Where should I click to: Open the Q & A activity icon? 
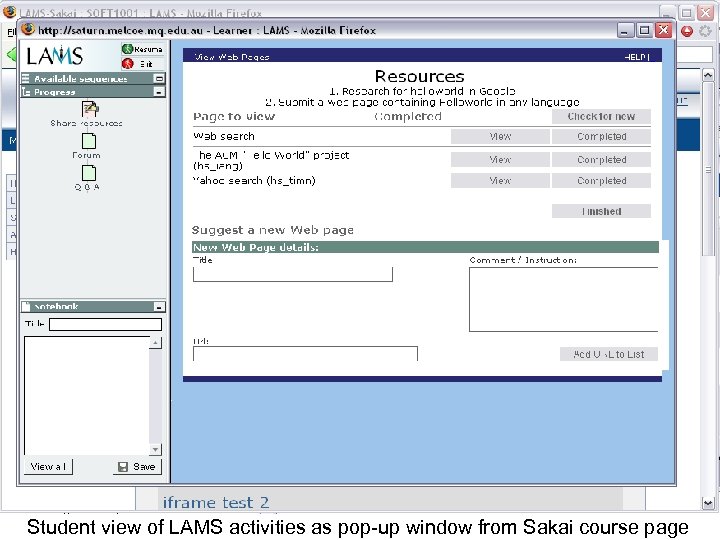point(89,173)
